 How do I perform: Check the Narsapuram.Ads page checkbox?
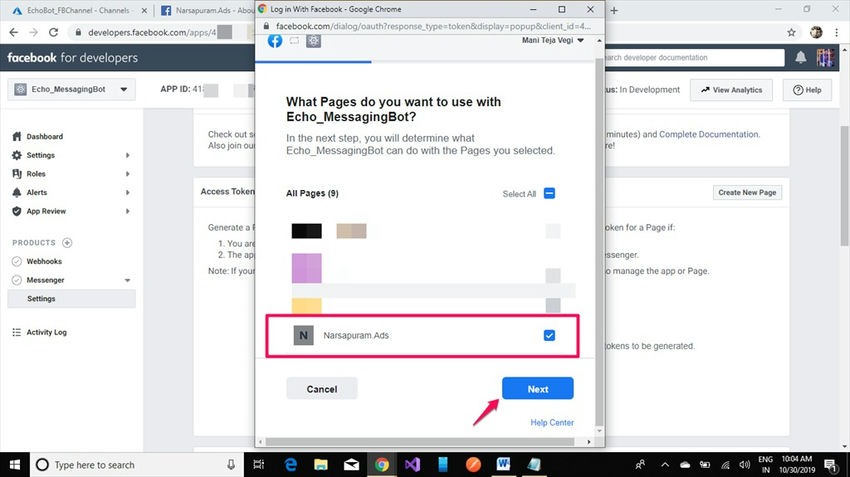point(549,336)
